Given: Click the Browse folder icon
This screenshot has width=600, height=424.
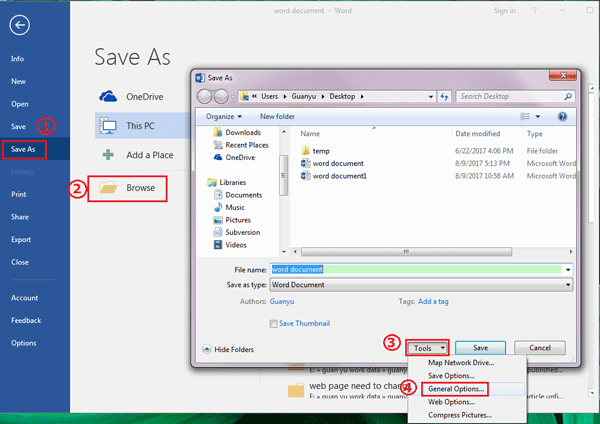Looking at the screenshot, I should (x=108, y=188).
